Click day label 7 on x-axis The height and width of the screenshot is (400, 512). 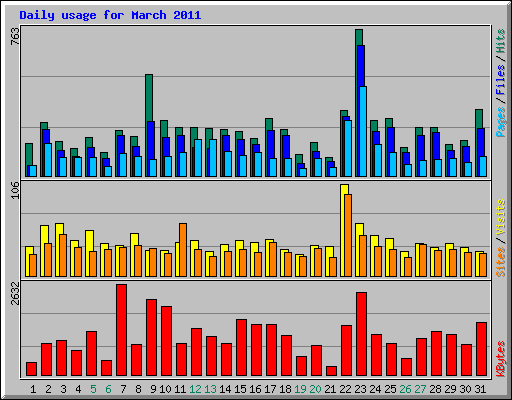[123, 389]
